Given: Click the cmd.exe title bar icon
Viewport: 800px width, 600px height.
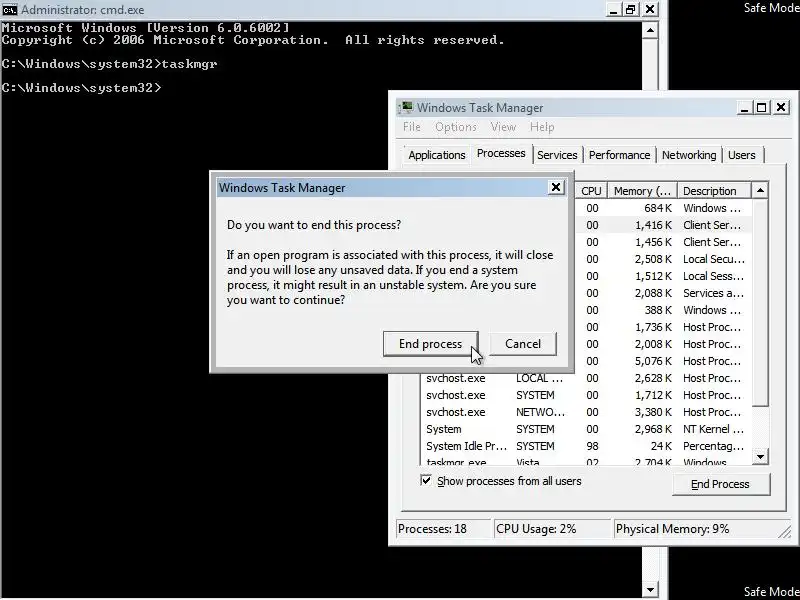Looking at the screenshot, I should coord(10,10).
